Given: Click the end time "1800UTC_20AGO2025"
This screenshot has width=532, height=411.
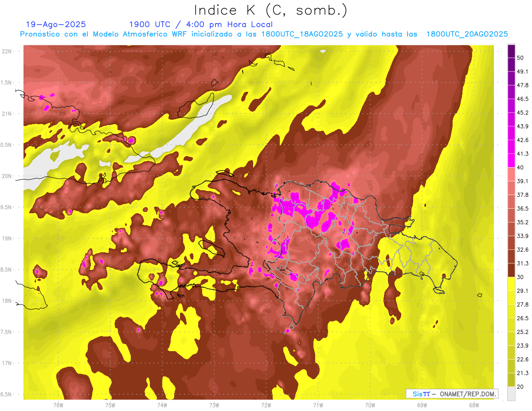Looking at the screenshot, I should (467, 34).
